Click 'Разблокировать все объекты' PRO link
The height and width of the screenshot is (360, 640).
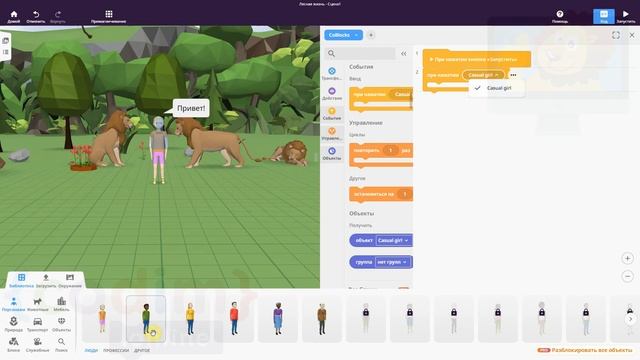pos(585,350)
